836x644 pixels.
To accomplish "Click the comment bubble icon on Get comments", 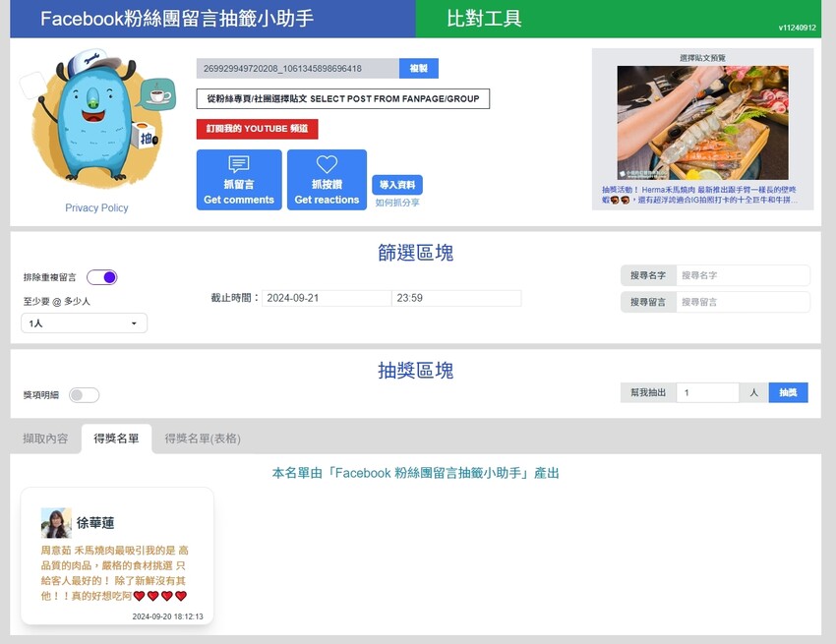I will (x=238, y=163).
